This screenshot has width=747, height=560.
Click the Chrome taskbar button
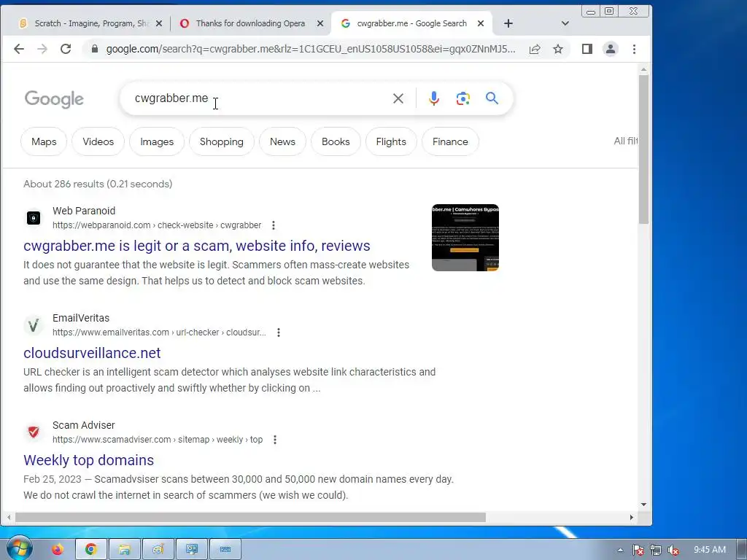tap(91, 549)
